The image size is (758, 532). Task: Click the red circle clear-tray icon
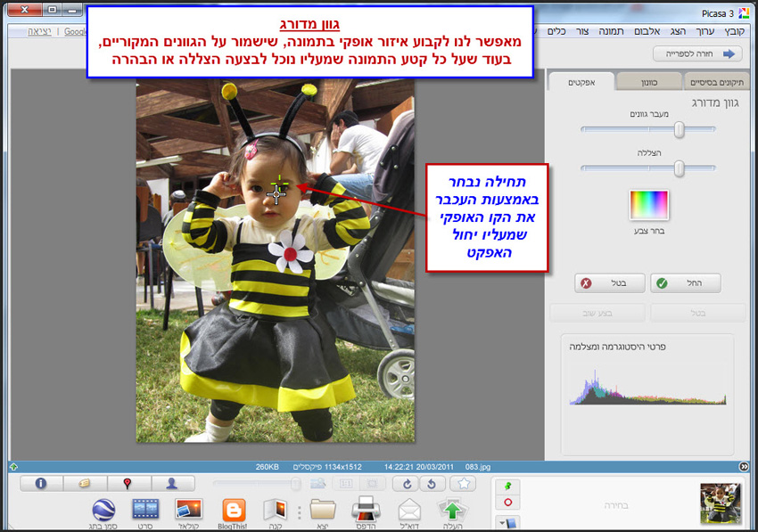pyautogui.click(x=508, y=503)
